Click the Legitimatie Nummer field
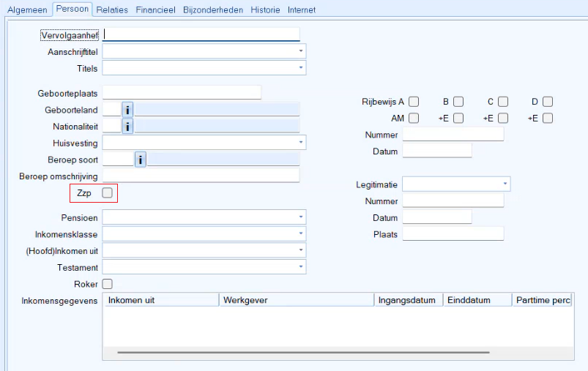Viewport: 588px width, 371px height. [x=453, y=201]
